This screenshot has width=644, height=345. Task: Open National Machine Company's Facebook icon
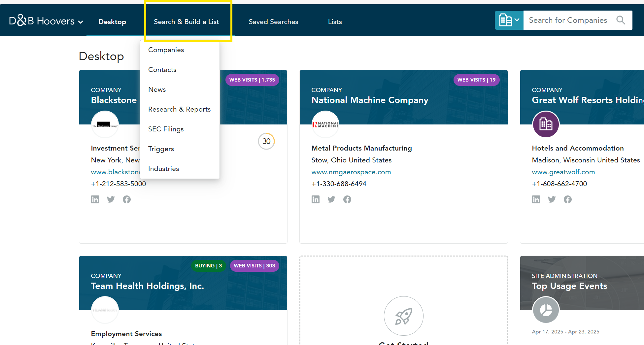pyautogui.click(x=347, y=199)
